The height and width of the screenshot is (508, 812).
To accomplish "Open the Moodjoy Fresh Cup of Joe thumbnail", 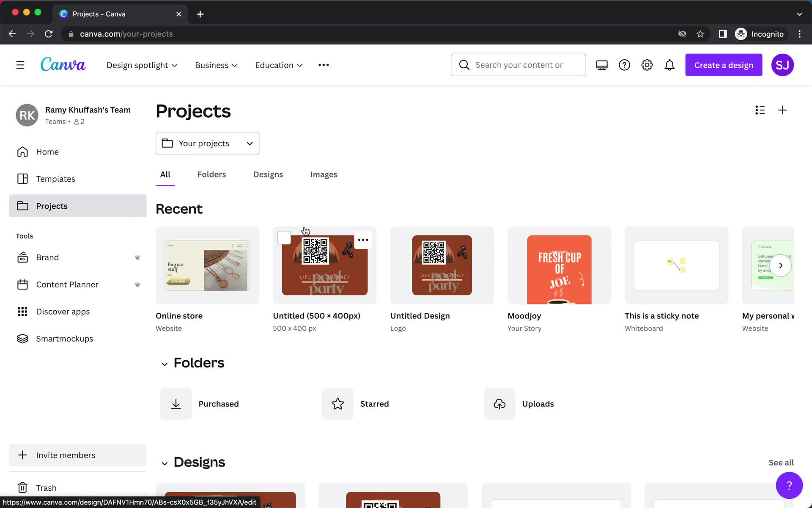I will [559, 265].
